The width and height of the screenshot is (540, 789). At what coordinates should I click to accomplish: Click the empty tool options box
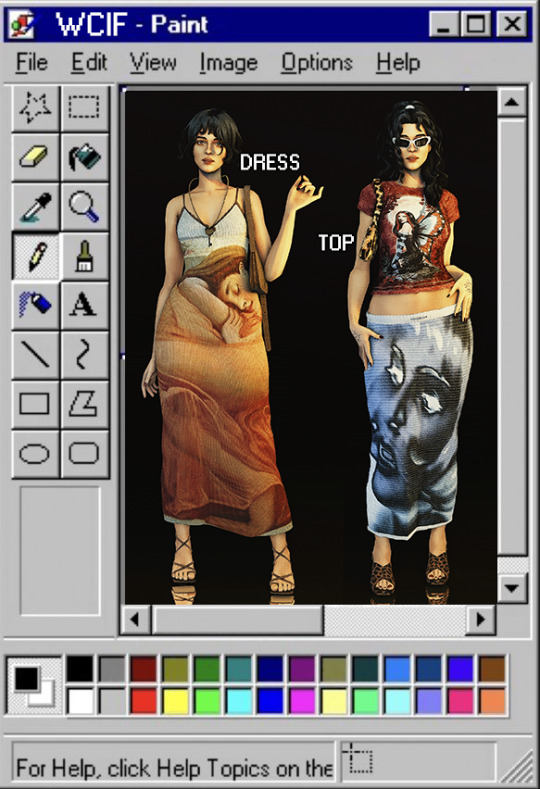click(x=60, y=550)
